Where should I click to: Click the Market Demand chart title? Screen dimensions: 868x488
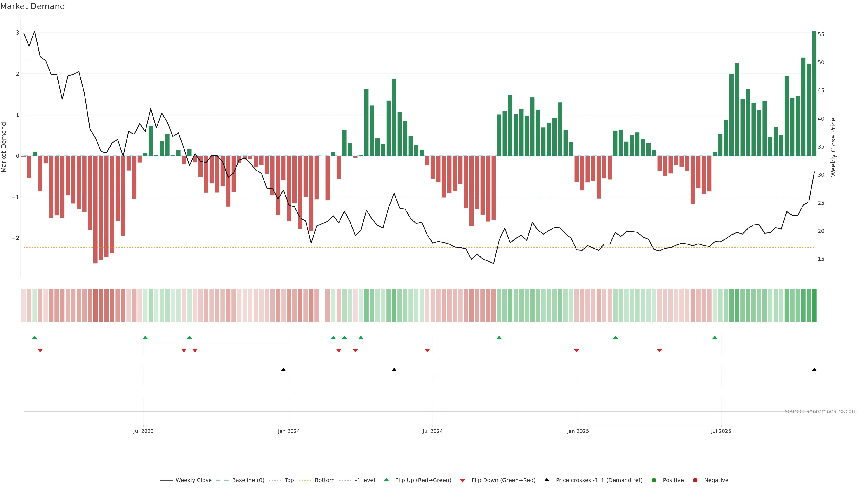[x=32, y=6]
